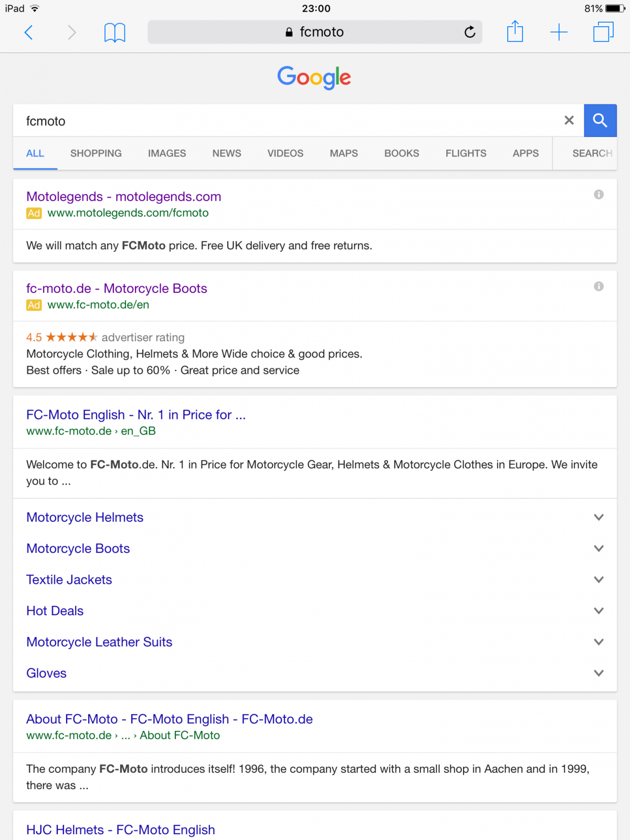Expand the Hot Deals chevron
The image size is (630, 840).
pos(598,611)
